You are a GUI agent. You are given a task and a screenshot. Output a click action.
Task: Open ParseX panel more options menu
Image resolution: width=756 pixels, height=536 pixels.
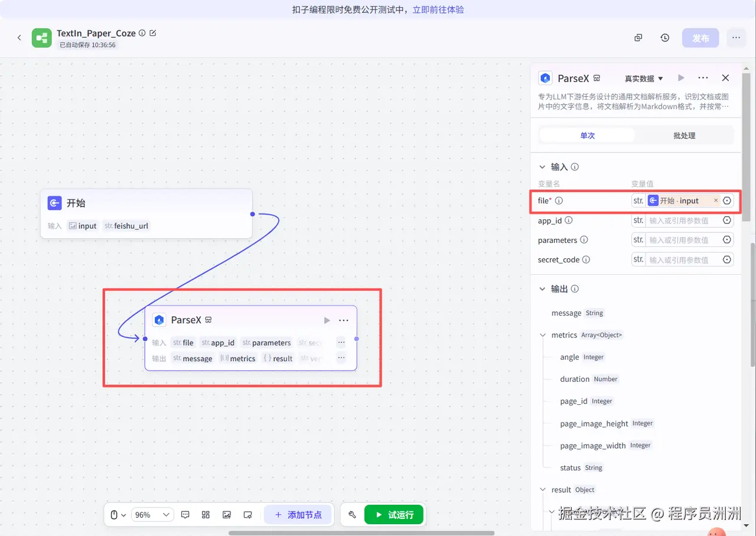point(703,78)
